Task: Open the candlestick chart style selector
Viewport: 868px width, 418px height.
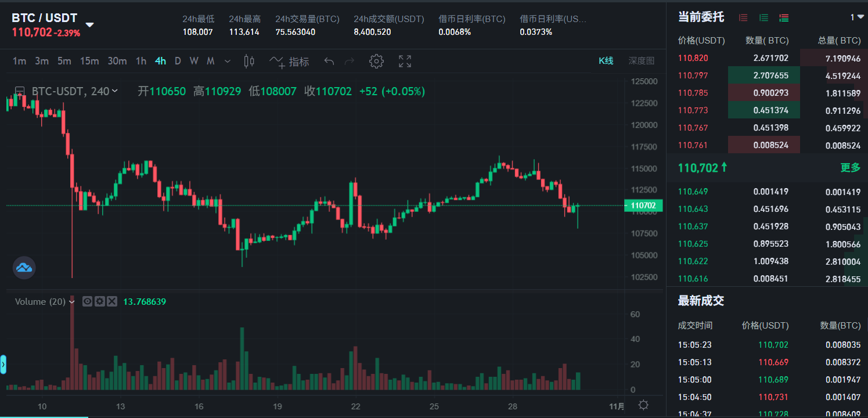Action: (x=250, y=61)
